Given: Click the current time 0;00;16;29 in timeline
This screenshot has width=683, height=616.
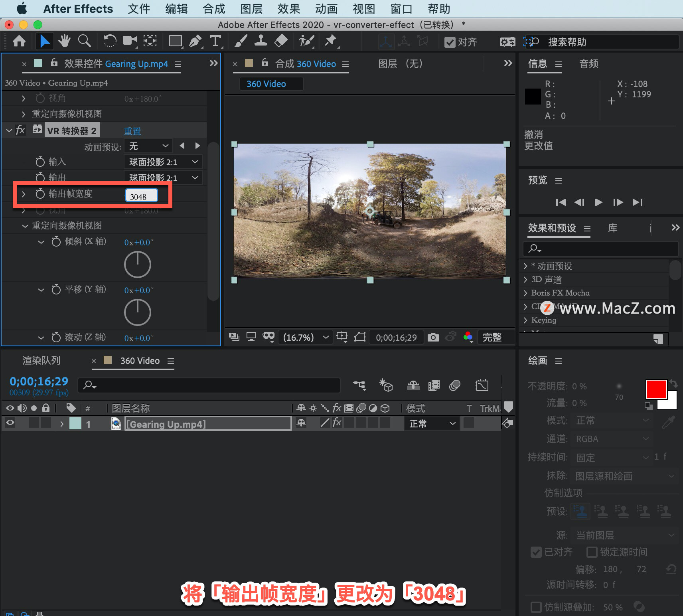Looking at the screenshot, I should [39, 381].
